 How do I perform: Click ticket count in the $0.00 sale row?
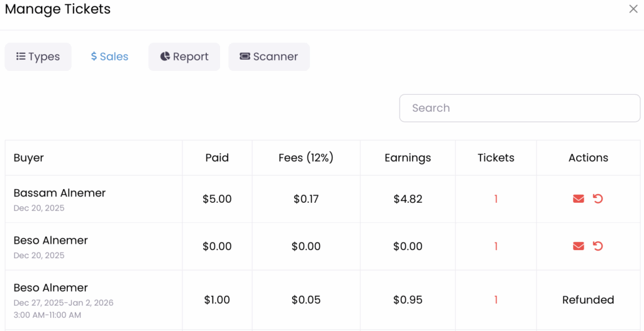click(496, 246)
